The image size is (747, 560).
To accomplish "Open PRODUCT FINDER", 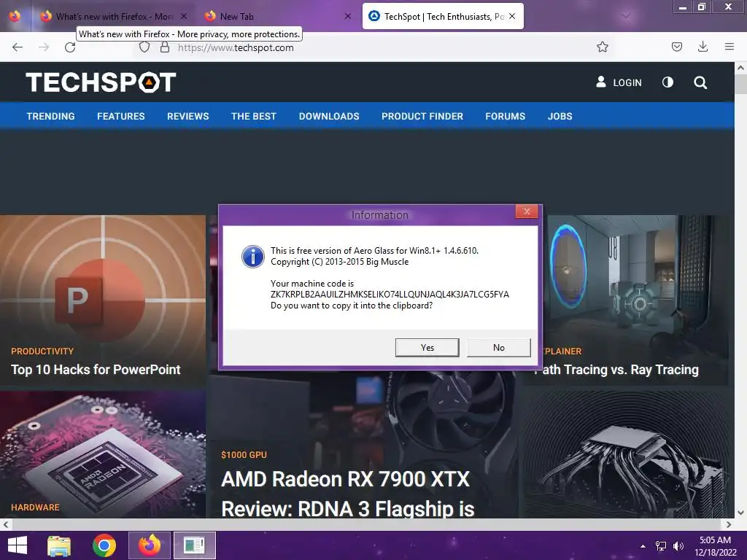I will 422,116.
